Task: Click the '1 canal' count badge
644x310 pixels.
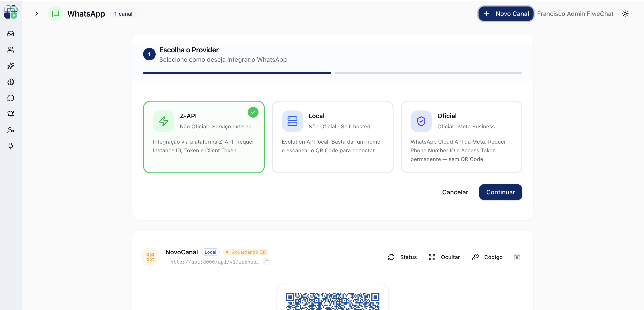Action: 123,14
